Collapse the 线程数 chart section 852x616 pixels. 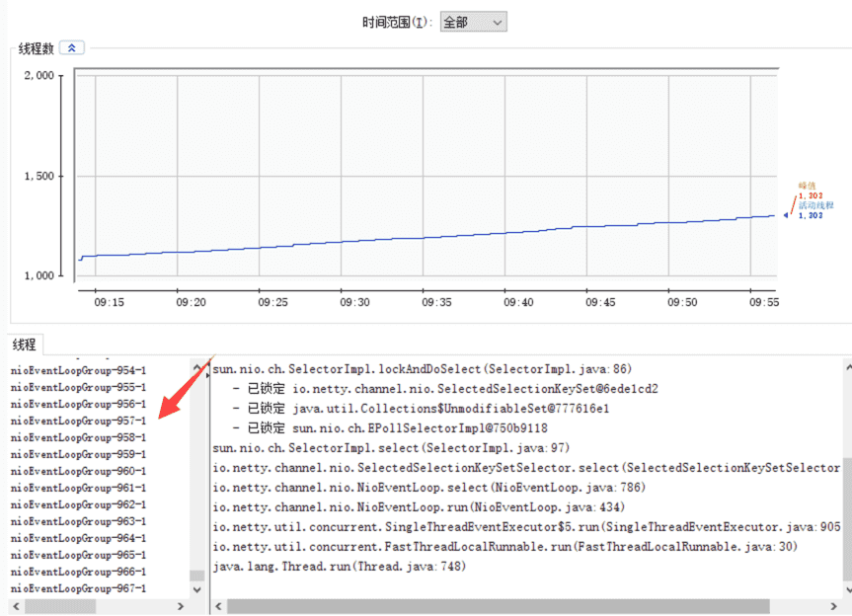73,47
